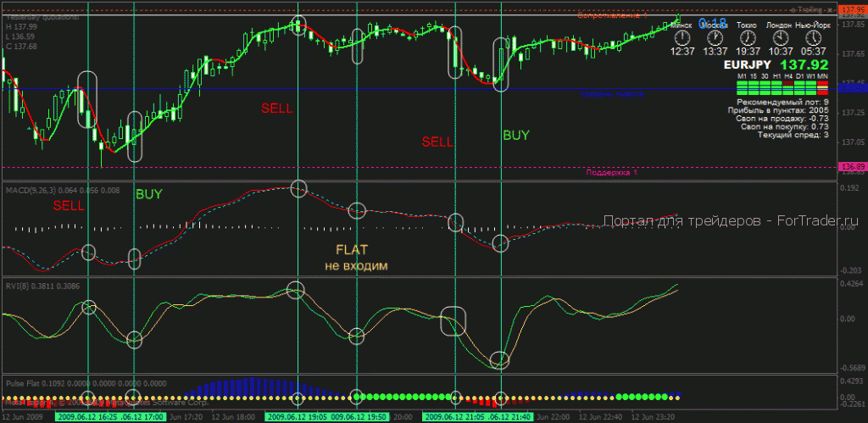Click the orange FLAT label
The height and width of the screenshot is (423, 868).
pyautogui.click(x=352, y=249)
